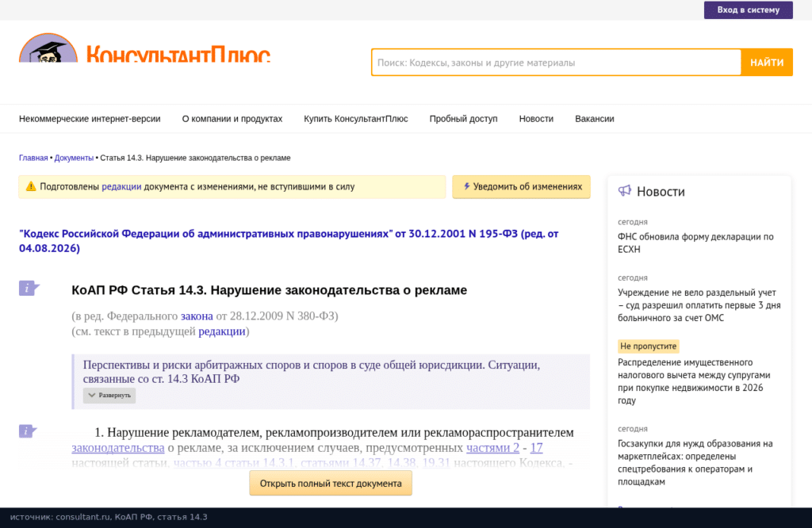Open Купить КонсультантПлюс menu item

[x=356, y=119]
